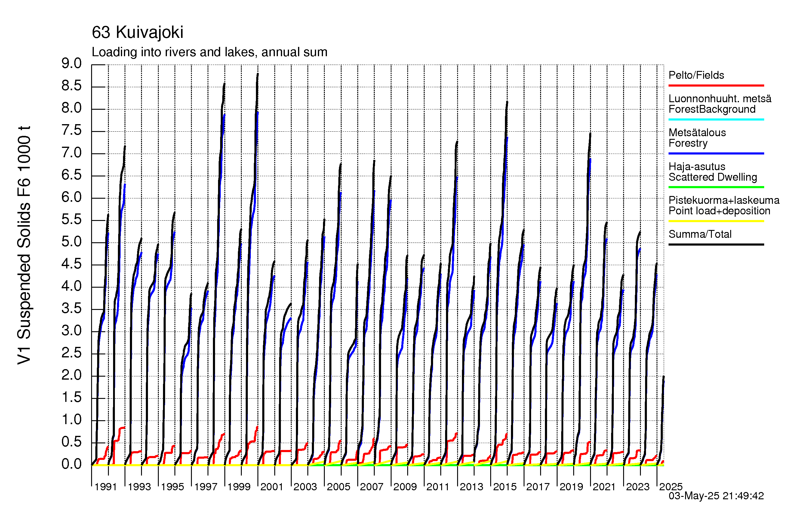Click the 'Pelto/Fields' legend label
Image resolution: width=812 pixels, height=511 pixels.
click(x=696, y=75)
